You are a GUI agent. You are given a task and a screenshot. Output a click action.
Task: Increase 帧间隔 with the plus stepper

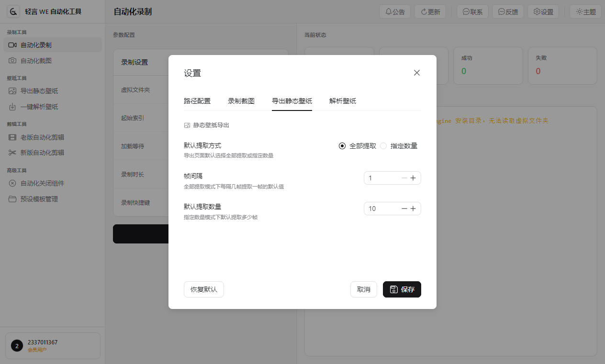413,177
